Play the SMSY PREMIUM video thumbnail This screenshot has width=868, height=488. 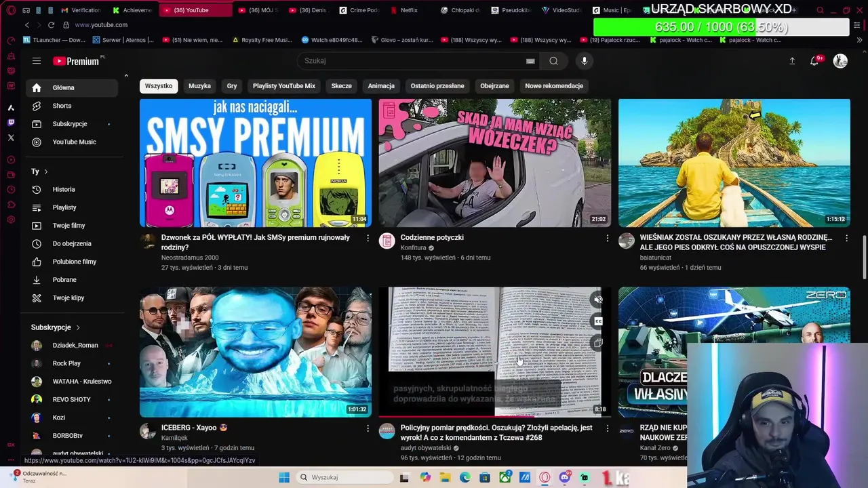[x=256, y=163]
